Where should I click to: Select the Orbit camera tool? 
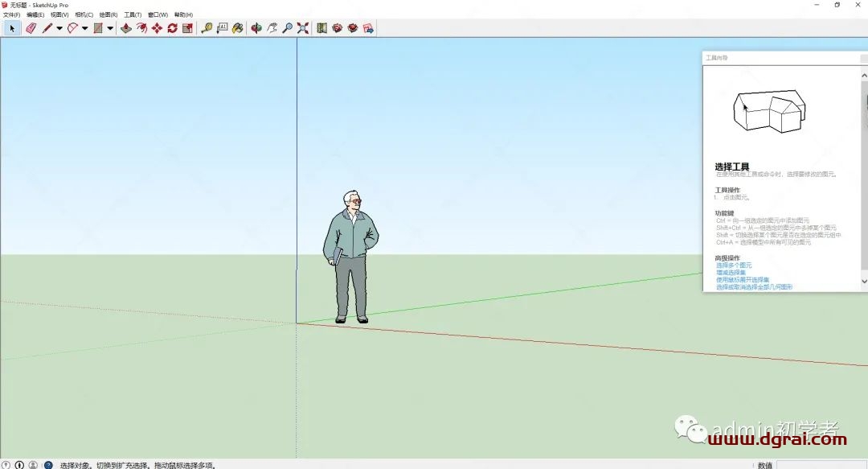256,28
